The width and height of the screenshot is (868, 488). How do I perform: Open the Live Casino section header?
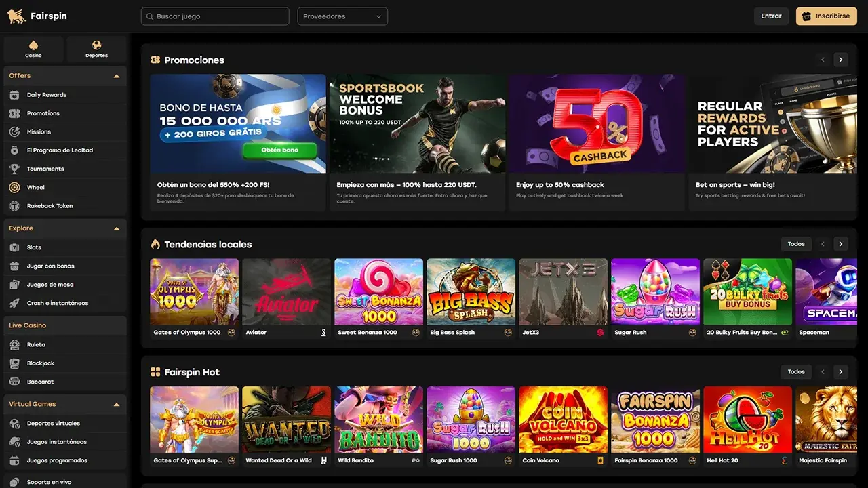(x=65, y=325)
